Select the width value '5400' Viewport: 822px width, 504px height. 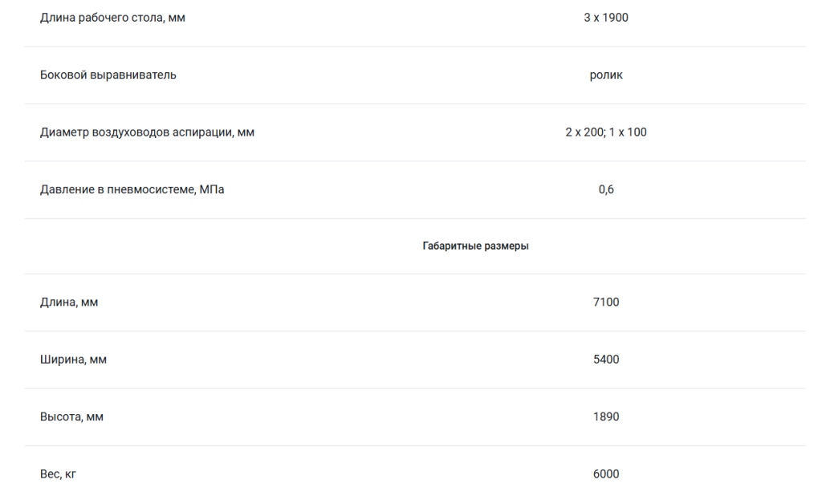click(606, 360)
